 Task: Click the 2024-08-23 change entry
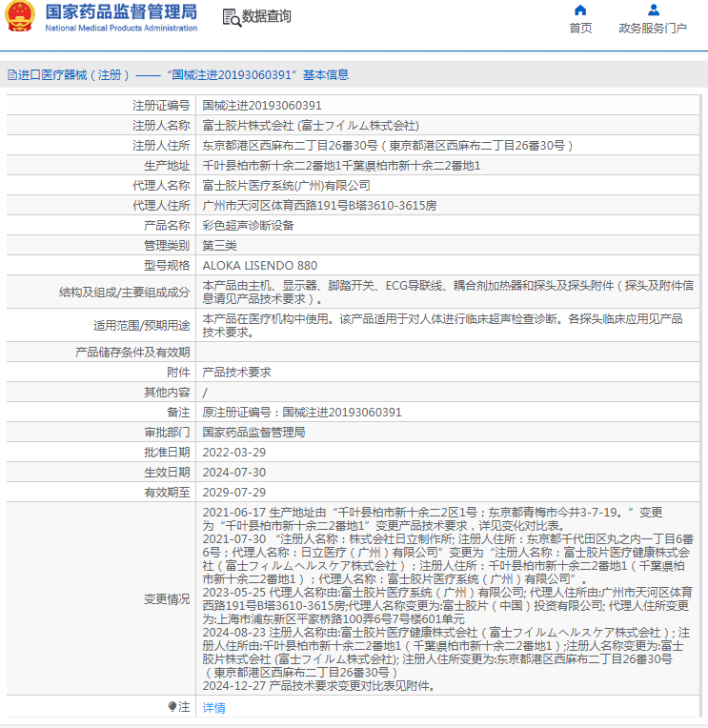[447, 653]
